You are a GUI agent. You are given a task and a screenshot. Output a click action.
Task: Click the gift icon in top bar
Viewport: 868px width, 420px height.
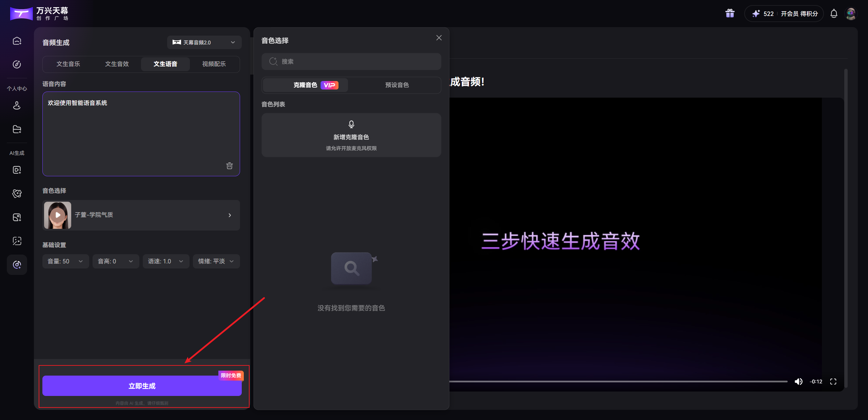click(x=729, y=13)
